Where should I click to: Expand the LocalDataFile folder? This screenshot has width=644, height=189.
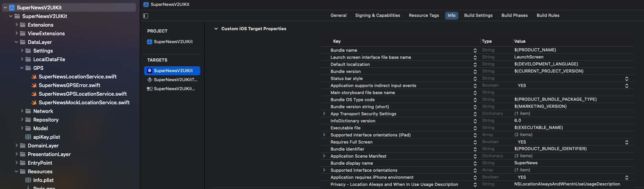point(22,59)
